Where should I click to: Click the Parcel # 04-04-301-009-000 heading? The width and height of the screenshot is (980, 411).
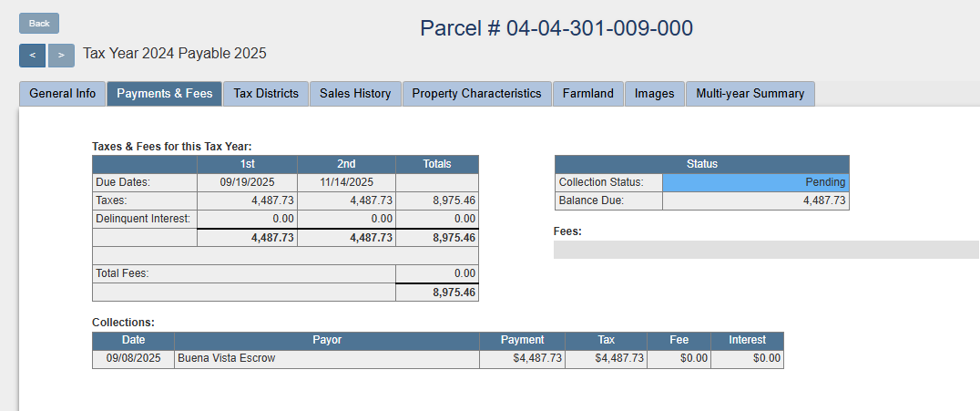[556, 28]
